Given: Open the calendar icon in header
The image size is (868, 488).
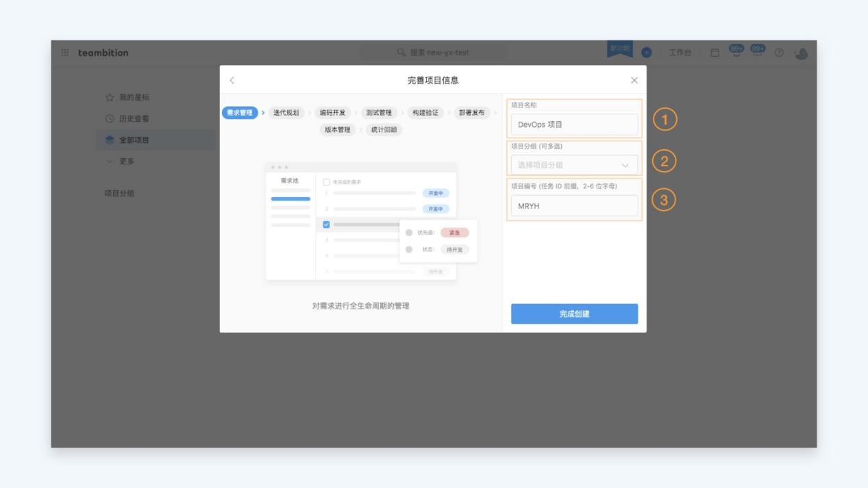Looking at the screenshot, I should (715, 53).
